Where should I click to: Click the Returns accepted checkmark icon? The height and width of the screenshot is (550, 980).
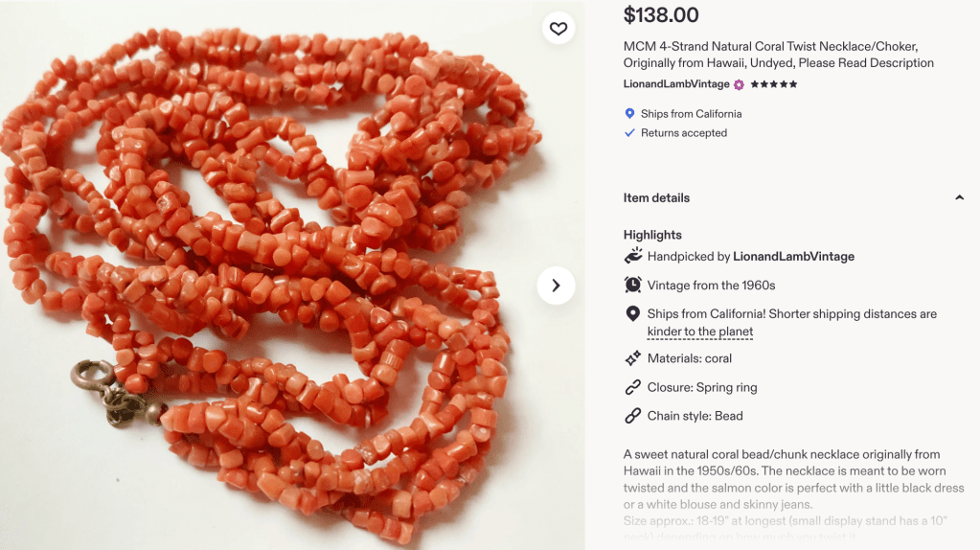pyautogui.click(x=629, y=133)
